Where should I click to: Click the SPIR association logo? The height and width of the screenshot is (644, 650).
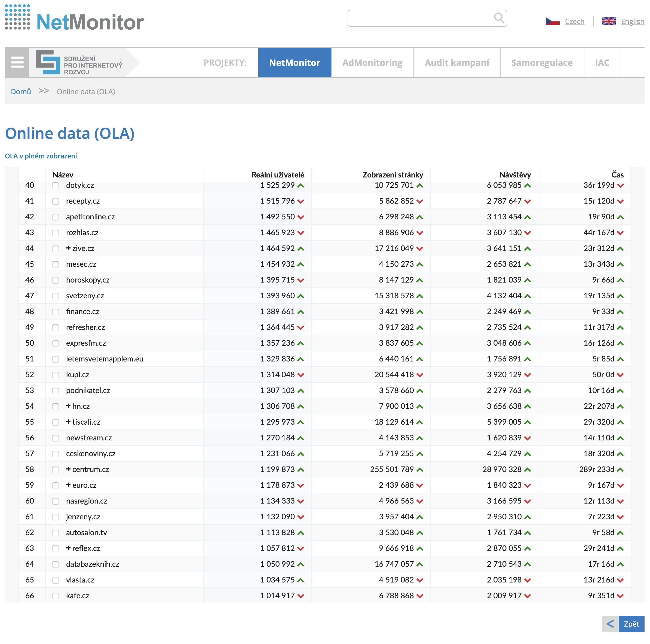[79, 63]
